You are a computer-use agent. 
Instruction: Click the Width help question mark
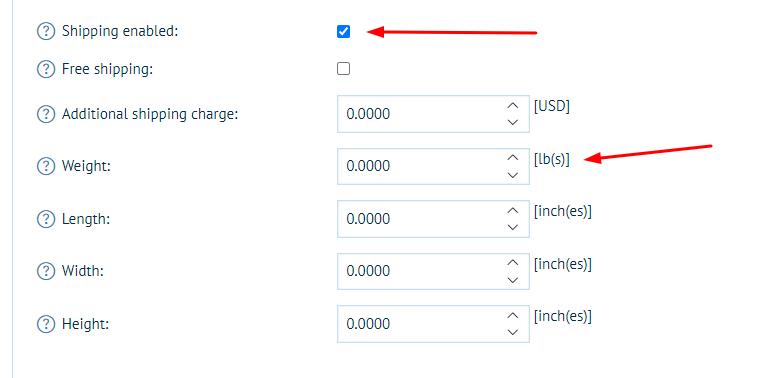click(46, 271)
